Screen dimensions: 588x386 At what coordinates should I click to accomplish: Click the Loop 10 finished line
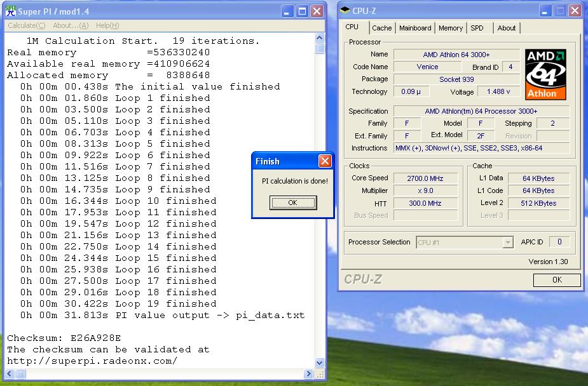coord(118,201)
